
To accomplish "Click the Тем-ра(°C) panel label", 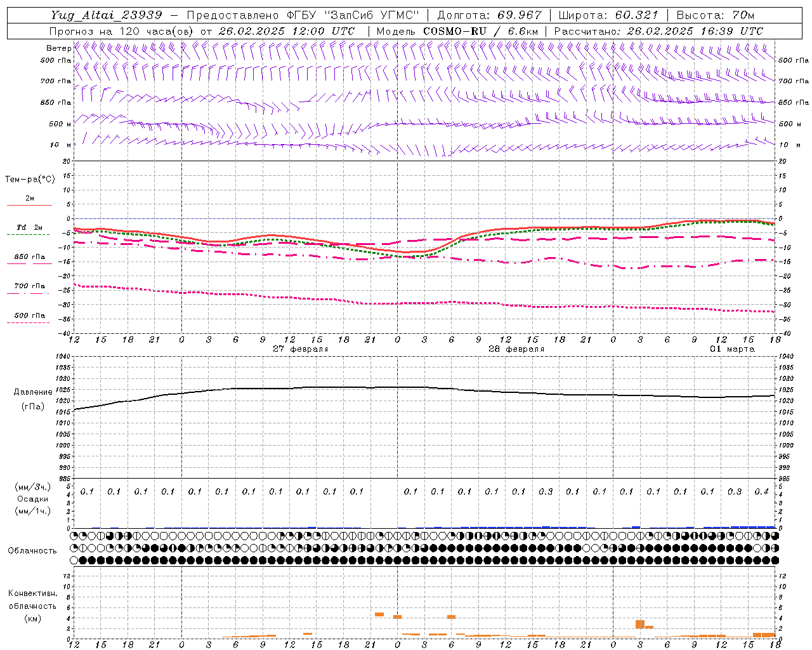I will click(x=30, y=180).
